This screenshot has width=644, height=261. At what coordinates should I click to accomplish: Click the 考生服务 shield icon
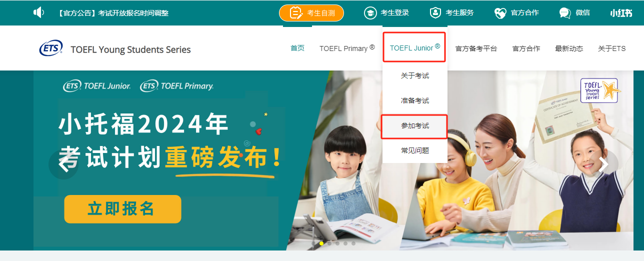[435, 13]
